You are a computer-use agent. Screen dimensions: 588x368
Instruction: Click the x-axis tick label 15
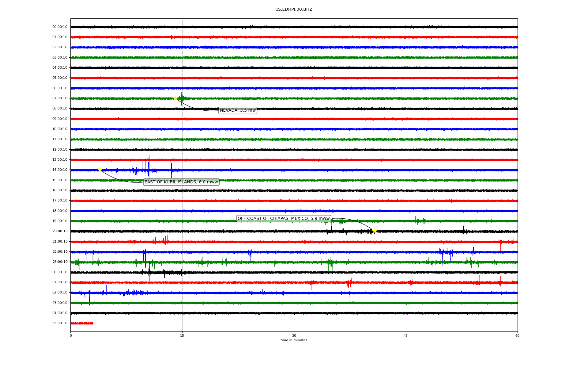tap(182, 335)
